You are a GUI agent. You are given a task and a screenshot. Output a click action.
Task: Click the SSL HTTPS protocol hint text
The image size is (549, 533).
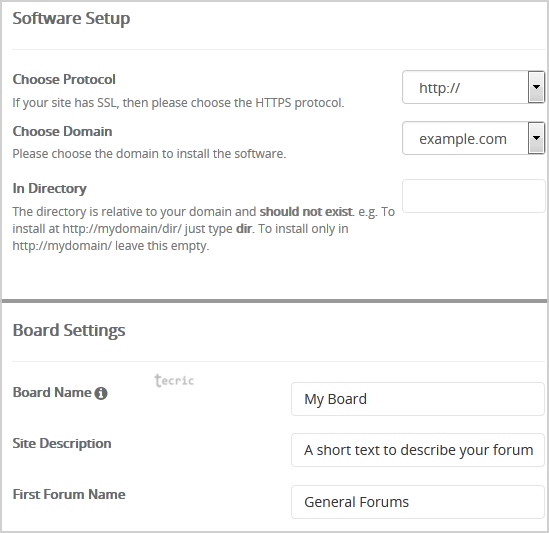click(x=179, y=103)
